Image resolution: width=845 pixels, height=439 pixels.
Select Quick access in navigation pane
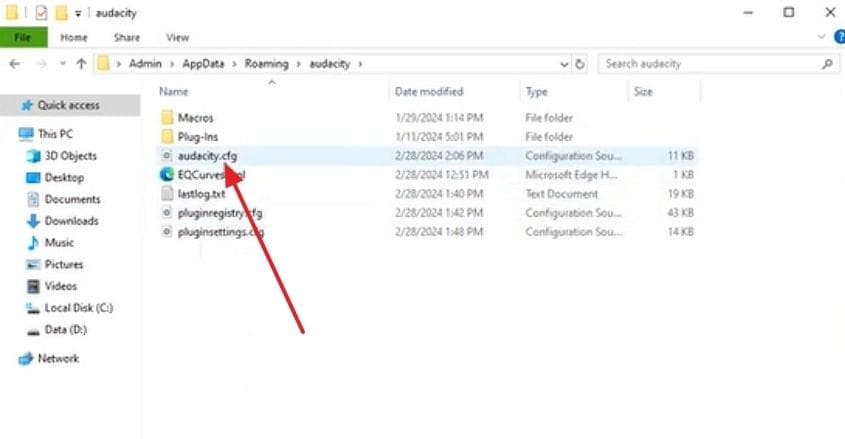pos(68,105)
